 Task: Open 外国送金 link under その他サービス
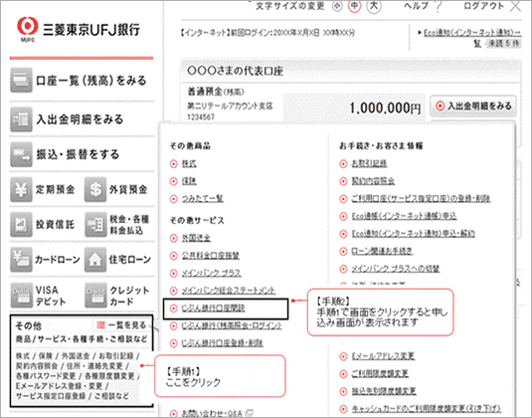(196, 238)
